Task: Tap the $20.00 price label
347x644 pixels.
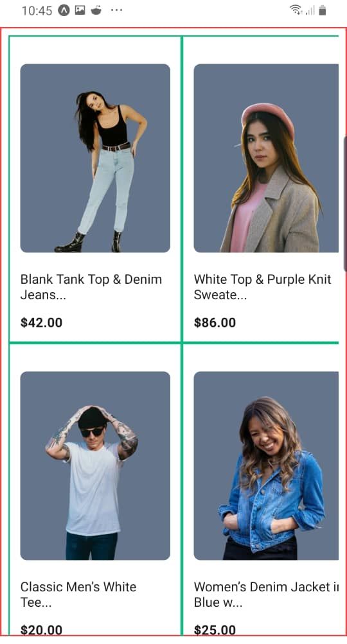Action: [42, 630]
